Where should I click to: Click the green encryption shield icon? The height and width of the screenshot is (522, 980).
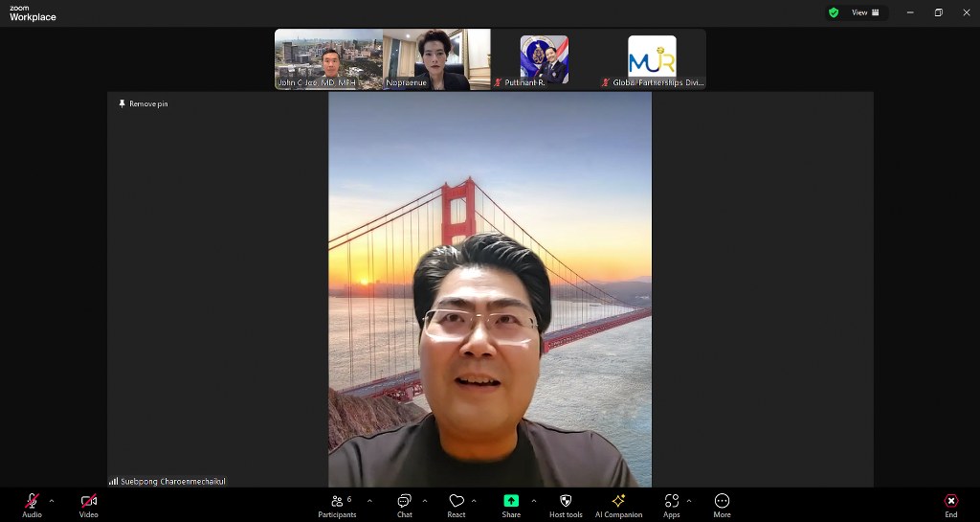834,12
